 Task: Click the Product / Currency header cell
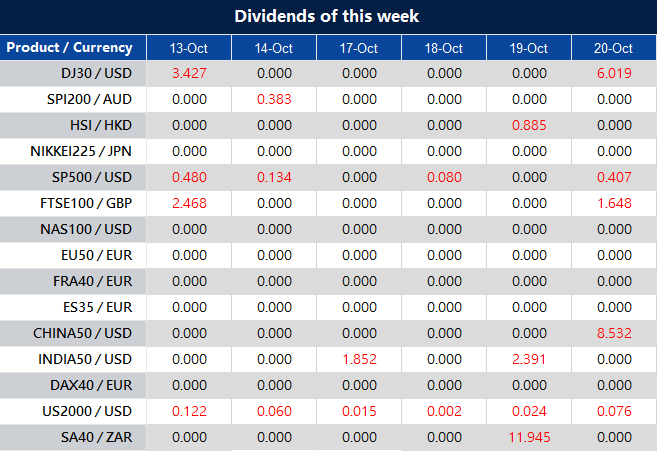[70, 48]
